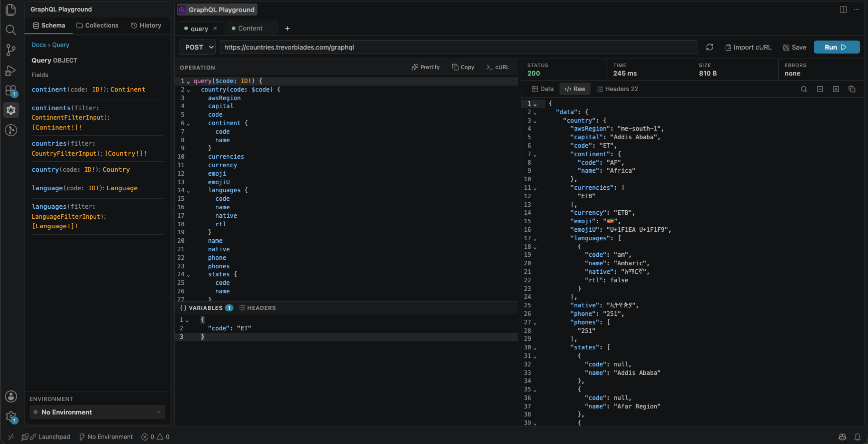The height and width of the screenshot is (444, 868).
Task: Open the Explorer files icon in sidebar
Action: click(11, 10)
